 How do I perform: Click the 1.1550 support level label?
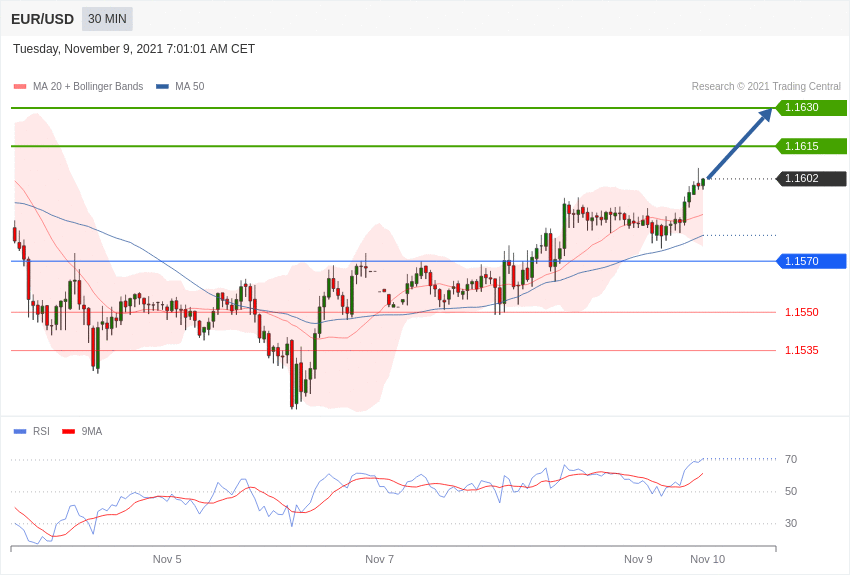pyautogui.click(x=802, y=312)
